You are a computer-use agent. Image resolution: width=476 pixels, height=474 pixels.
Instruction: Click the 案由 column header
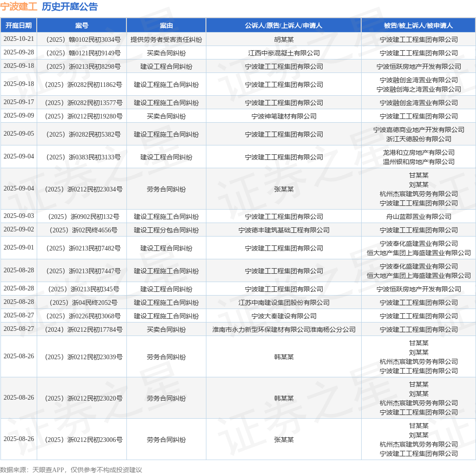(x=166, y=26)
